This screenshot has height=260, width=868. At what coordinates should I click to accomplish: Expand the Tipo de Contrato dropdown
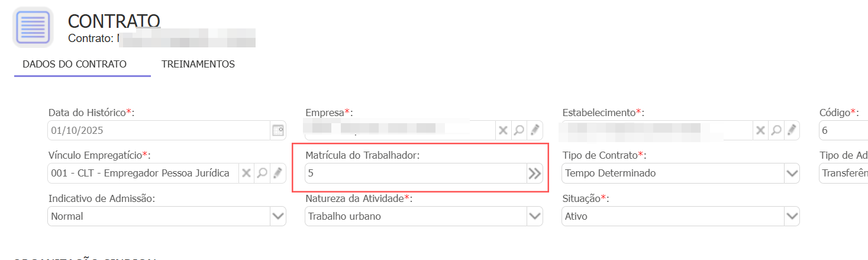[x=792, y=174]
